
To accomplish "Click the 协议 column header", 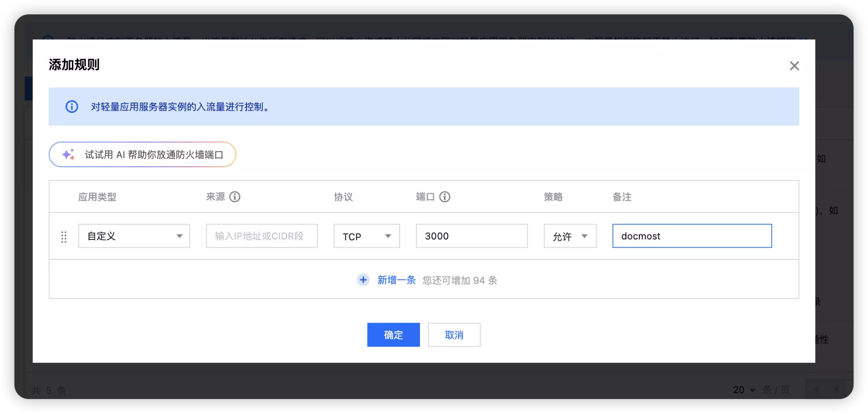I will point(343,197).
